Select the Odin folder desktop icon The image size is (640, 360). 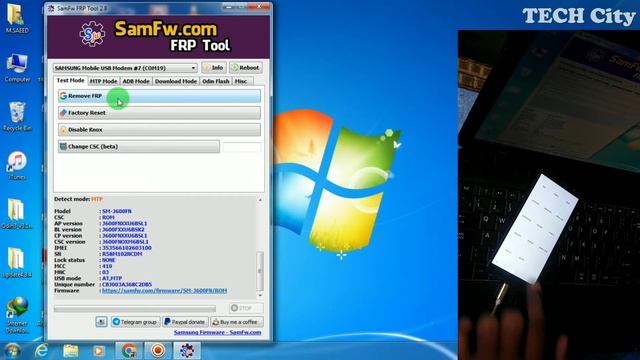(x=16, y=214)
